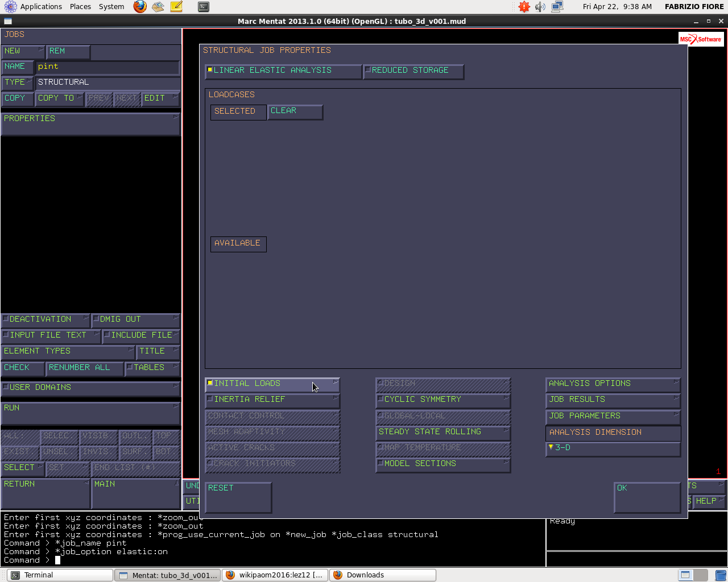The width and height of the screenshot is (728, 582).
Task: Clear the selected loadcases
Action: pyautogui.click(x=295, y=112)
